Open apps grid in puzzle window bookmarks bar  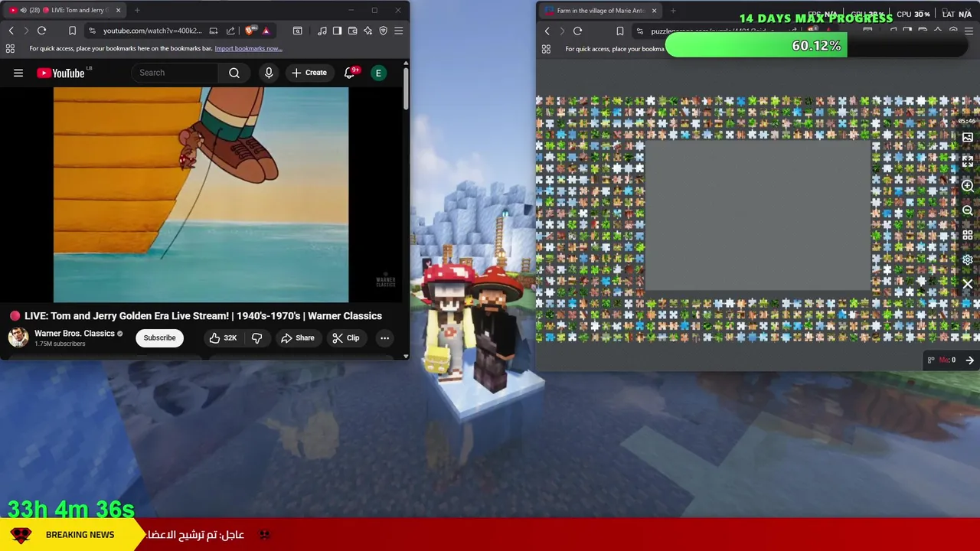point(546,49)
